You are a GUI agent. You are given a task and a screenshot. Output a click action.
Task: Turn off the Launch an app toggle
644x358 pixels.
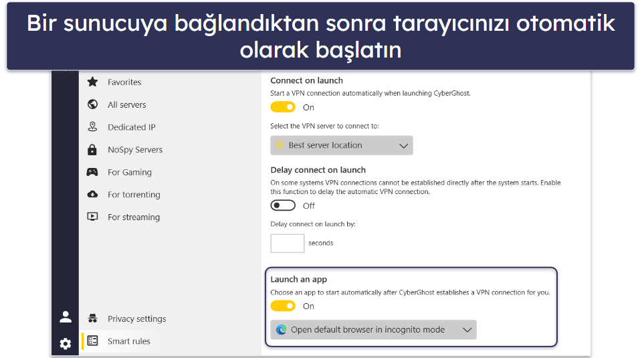[283, 306]
